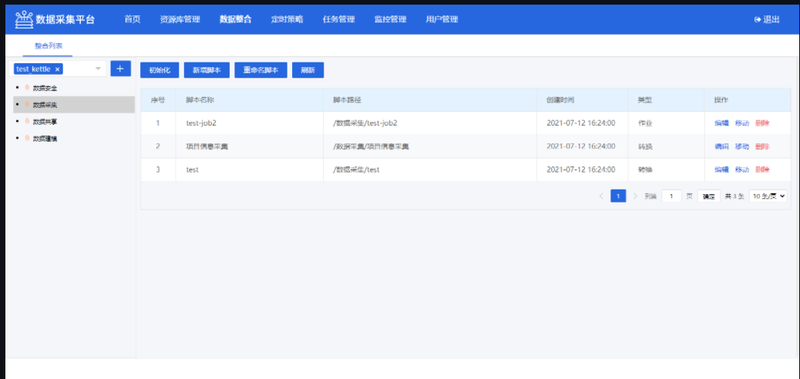
Task: Click the test_kettle repository tag
Action: coord(38,69)
